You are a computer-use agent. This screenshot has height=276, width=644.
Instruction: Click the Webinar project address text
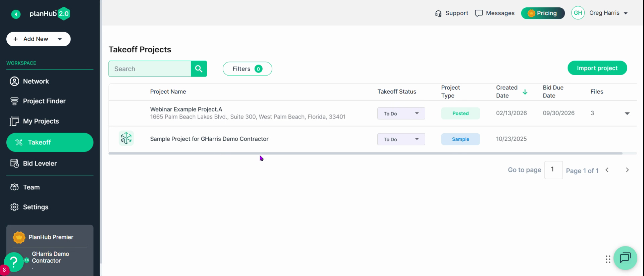point(248,117)
